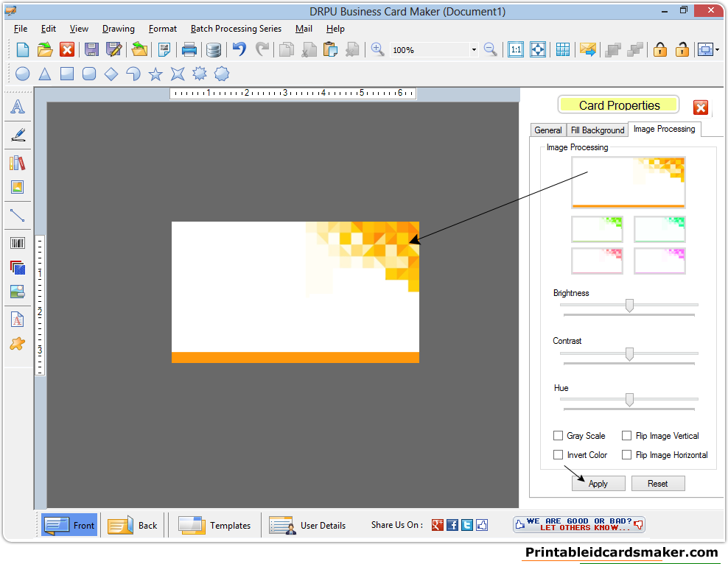Open the Edit menu
Viewport: 728px width, 564px height.
(49, 29)
